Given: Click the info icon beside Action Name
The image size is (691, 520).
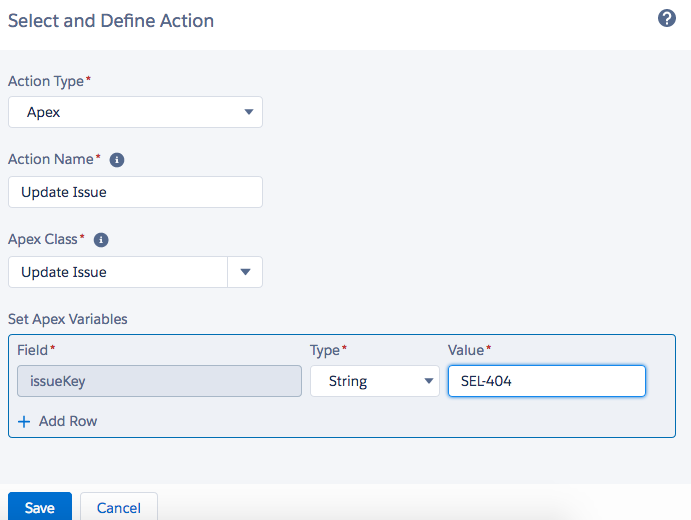Looking at the screenshot, I should [x=116, y=160].
